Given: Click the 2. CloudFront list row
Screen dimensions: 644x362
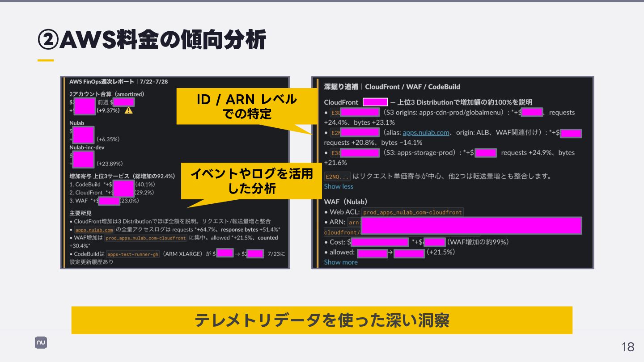Looking at the screenshot, I should tap(112, 193).
